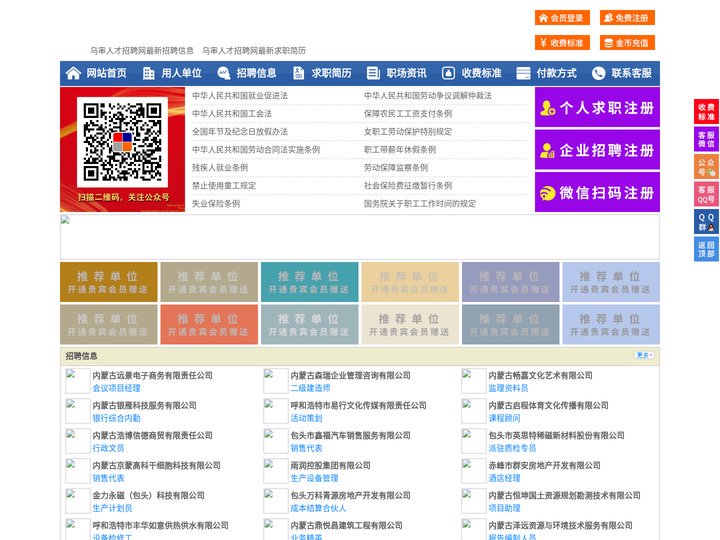Image resolution: width=720 pixels, height=540 pixels.
Task: Click the person icon on 个人求职注册
Action: coord(547,107)
